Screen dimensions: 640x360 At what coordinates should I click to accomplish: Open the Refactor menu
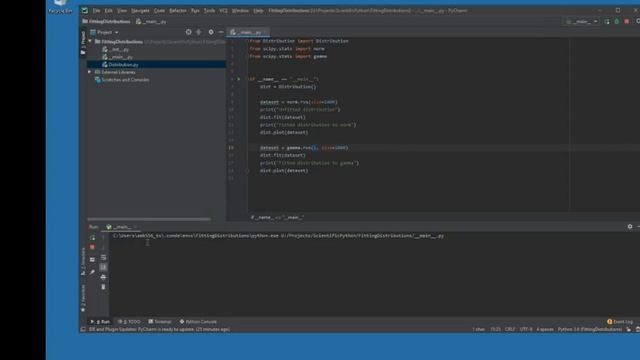(178, 11)
